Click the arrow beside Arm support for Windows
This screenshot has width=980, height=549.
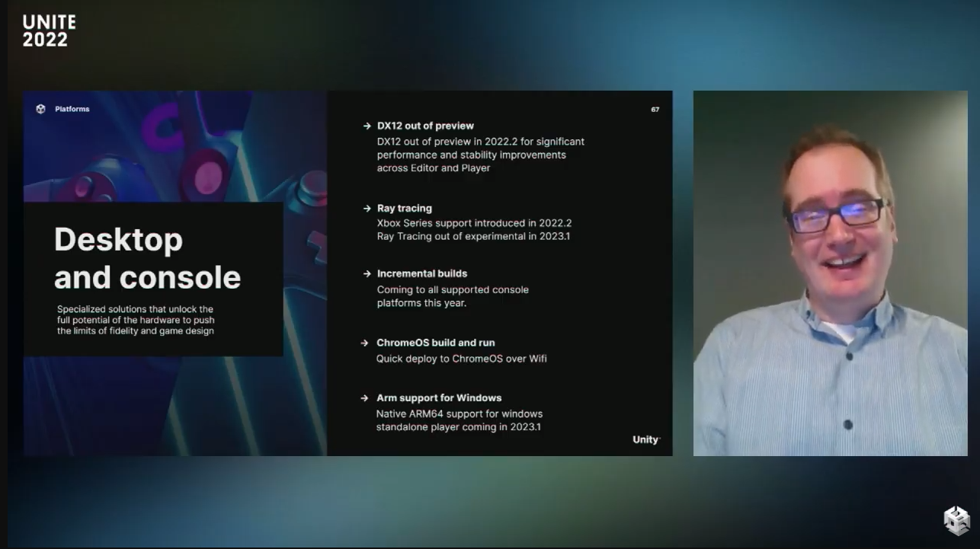(x=366, y=398)
